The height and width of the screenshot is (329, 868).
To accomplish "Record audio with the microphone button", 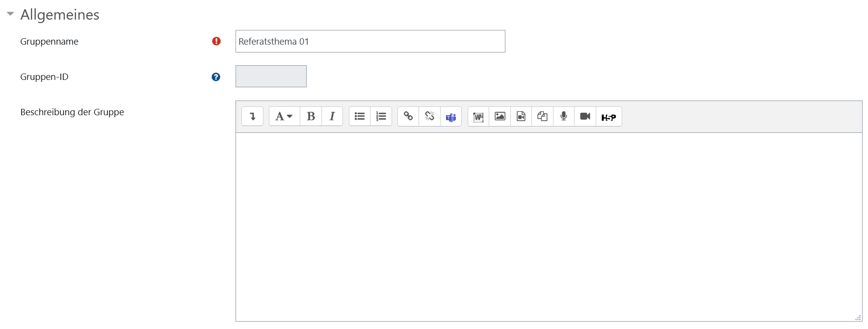I will click(x=564, y=117).
